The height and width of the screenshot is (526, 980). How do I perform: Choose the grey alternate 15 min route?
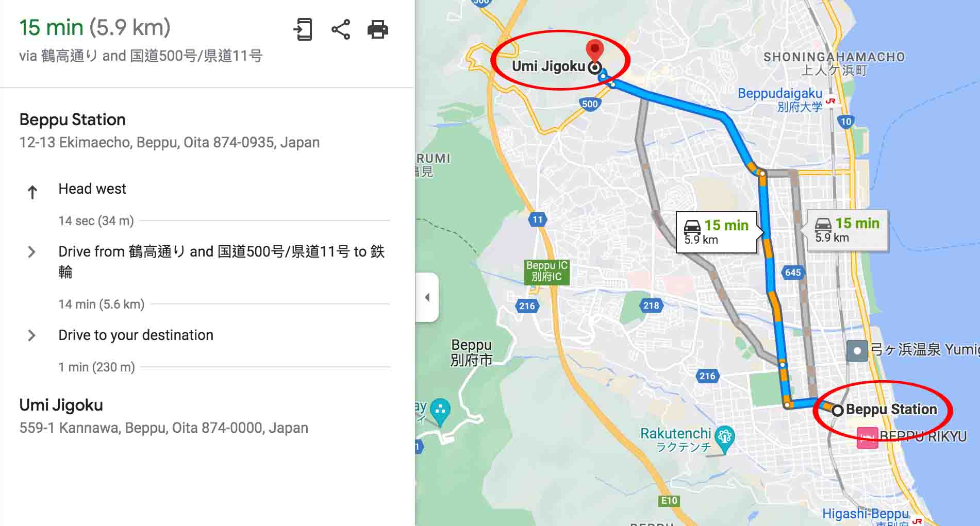click(848, 230)
